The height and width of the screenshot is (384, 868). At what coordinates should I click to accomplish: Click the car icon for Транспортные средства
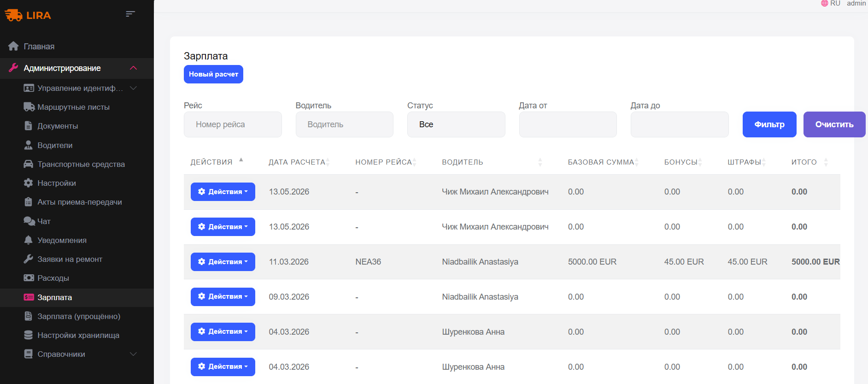(x=29, y=164)
